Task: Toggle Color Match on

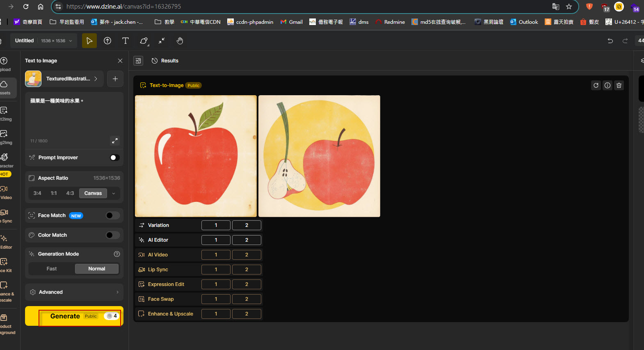Action: tap(112, 235)
